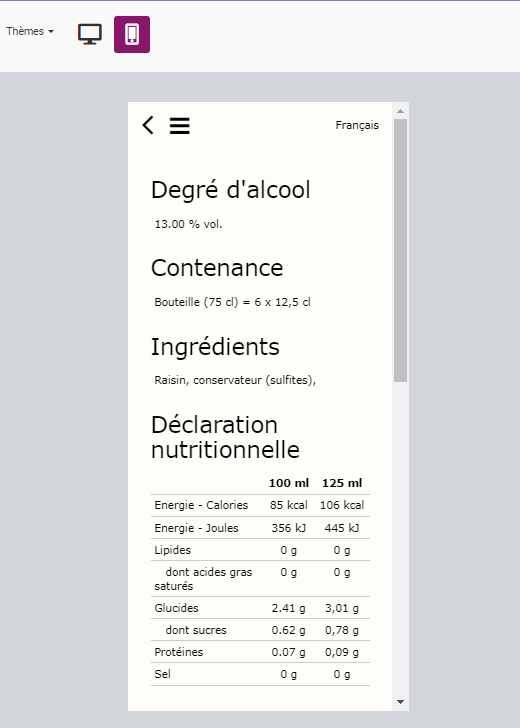Click the Energie - Calories row
Screen dimensions: 520x728
(x=260, y=505)
